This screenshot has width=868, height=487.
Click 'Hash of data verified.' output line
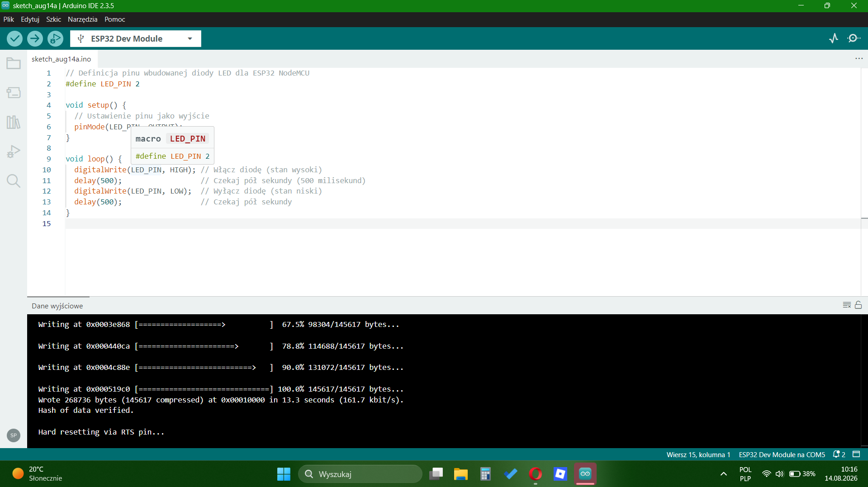pos(86,410)
